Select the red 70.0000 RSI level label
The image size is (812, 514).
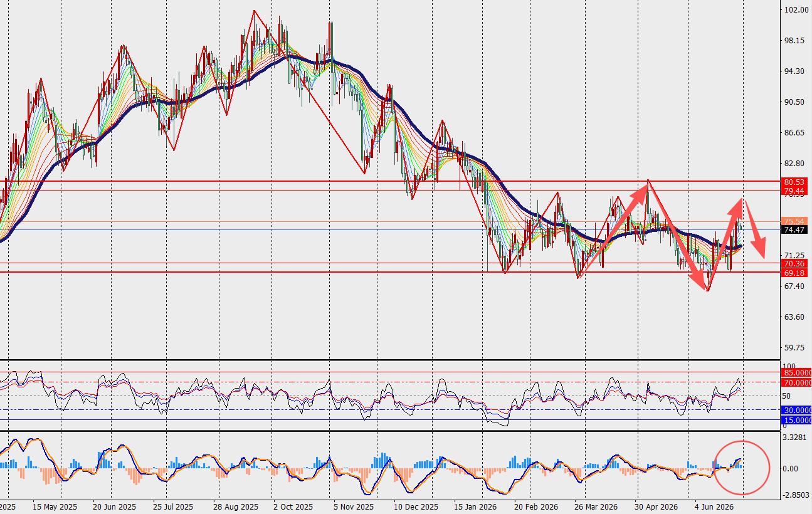click(796, 382)
